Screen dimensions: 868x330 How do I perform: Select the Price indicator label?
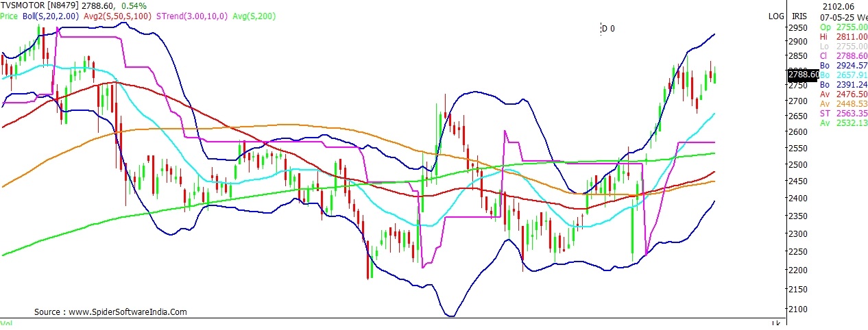coord(9,16)
